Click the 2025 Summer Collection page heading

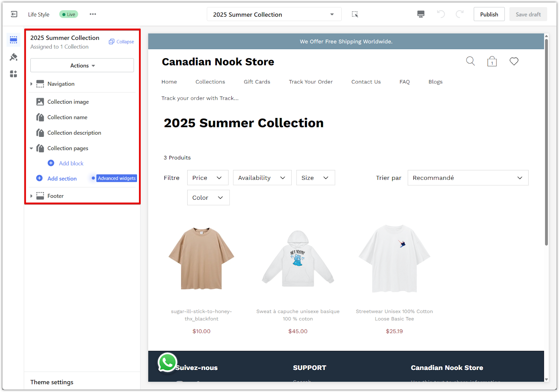pyautogui.click(x=244, y=123)
